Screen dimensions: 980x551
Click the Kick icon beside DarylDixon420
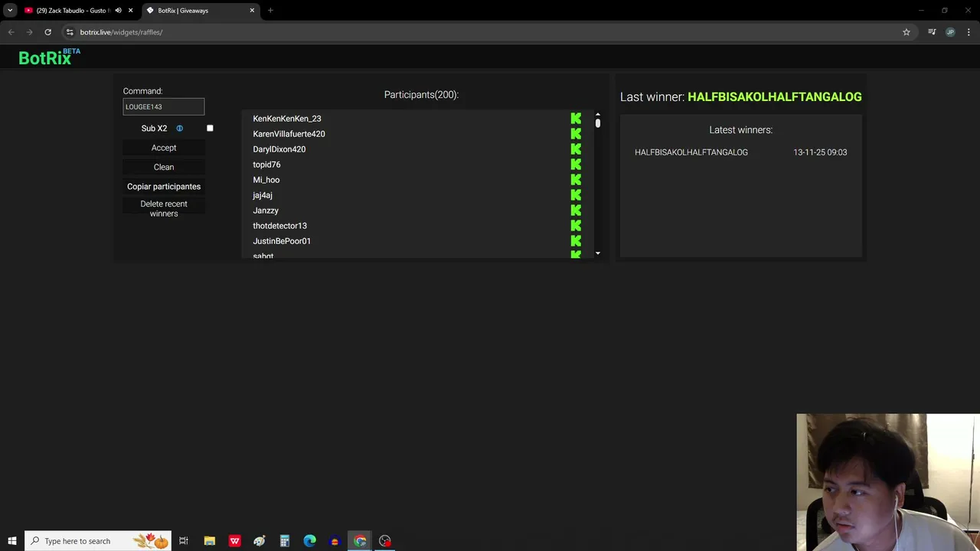point(576,149)
